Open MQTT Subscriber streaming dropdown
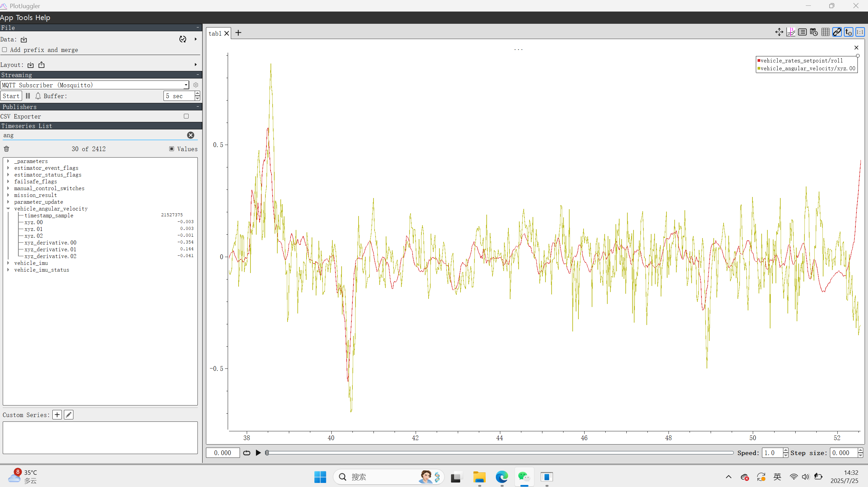Screen dimensions: 868x487 (x=94, y=85)
